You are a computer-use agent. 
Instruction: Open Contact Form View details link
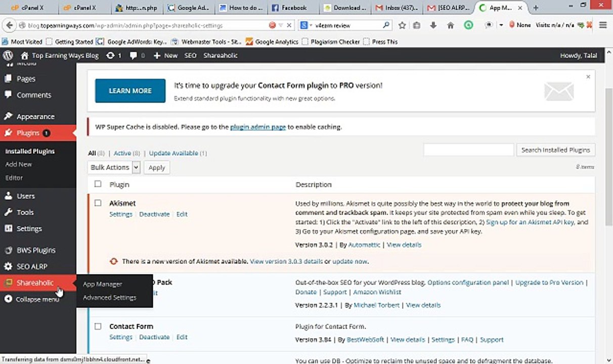tap(408, 340)
